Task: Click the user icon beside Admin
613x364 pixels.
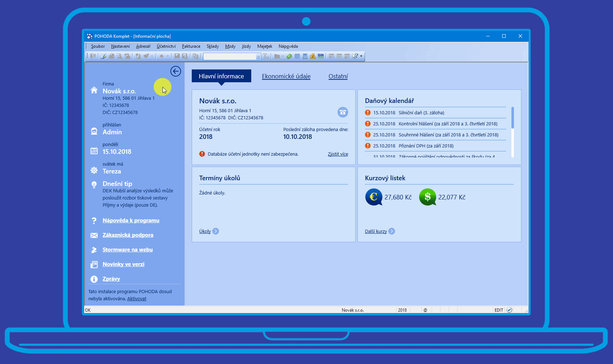Action: point(94,131)
